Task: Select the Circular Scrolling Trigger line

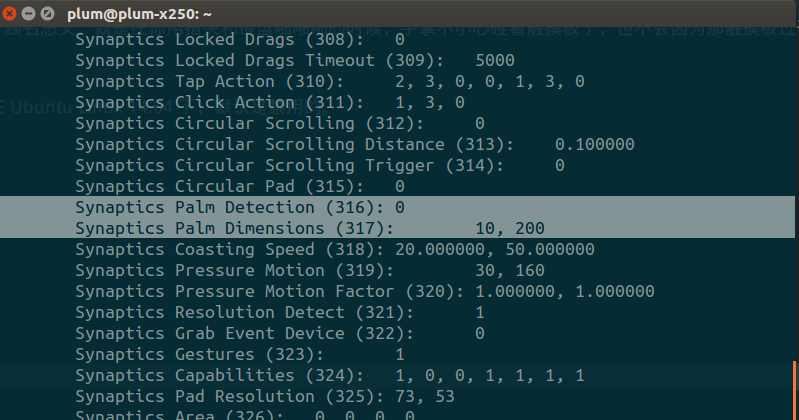Action: (x=320, y=165)
